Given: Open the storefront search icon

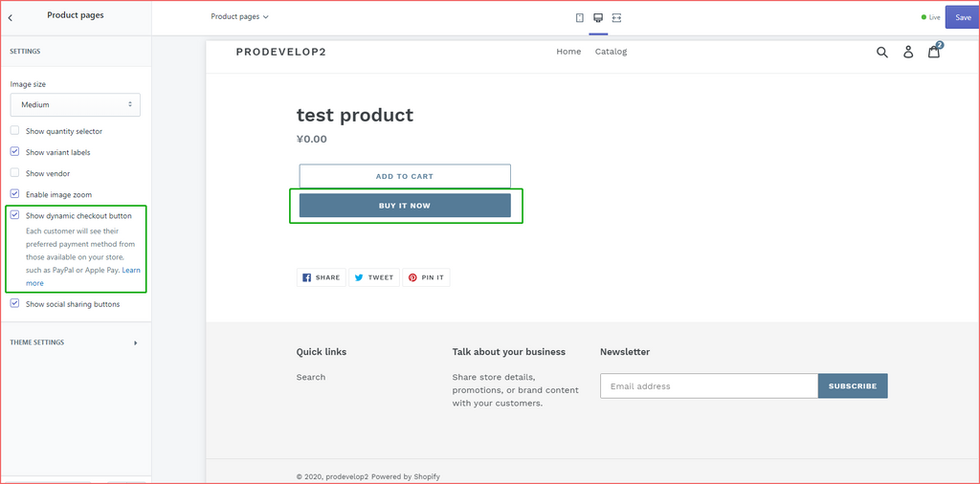Looking at the screenshot, I should click(x=882, y=52).
